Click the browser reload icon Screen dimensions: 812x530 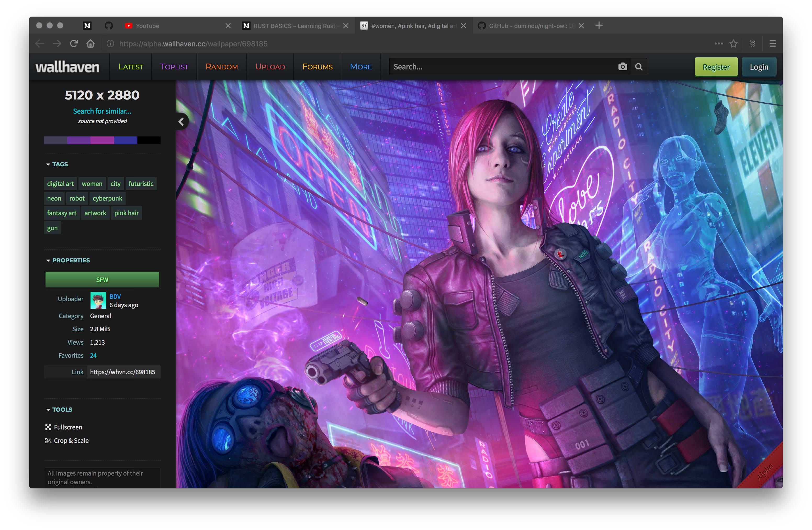point(74,44)
